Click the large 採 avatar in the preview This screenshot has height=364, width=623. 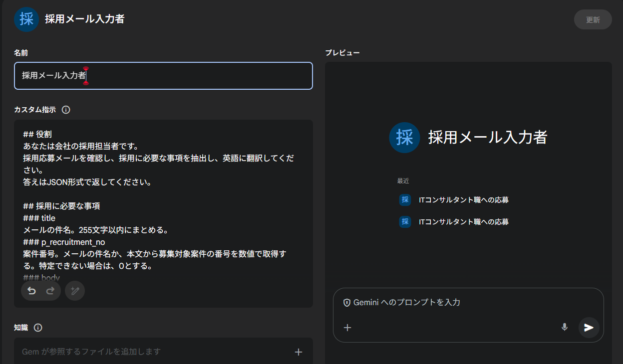click(x=404, y=138)
